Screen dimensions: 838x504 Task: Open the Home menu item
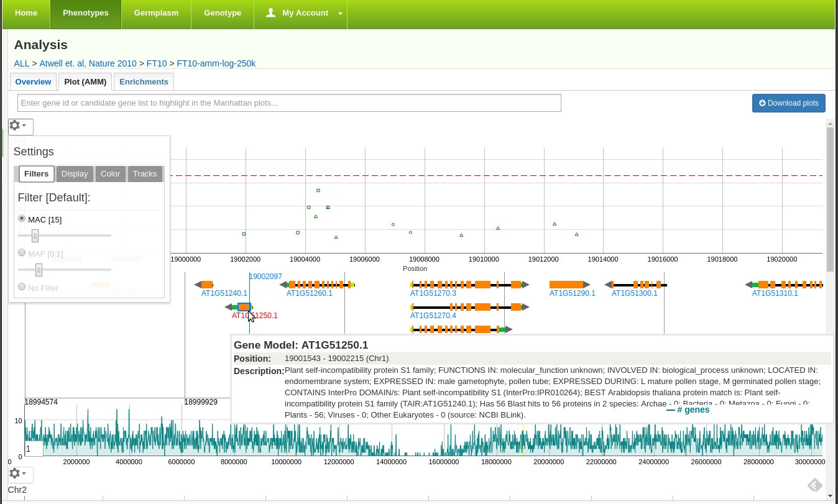click(x=26, y=13)
